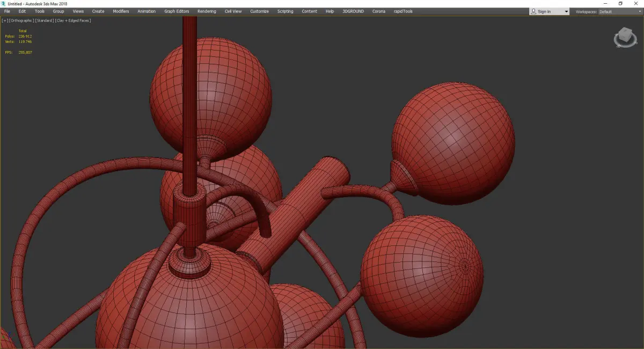The image size is (644, 349).
Task: Open the File menu
Action: click(7, 11)
